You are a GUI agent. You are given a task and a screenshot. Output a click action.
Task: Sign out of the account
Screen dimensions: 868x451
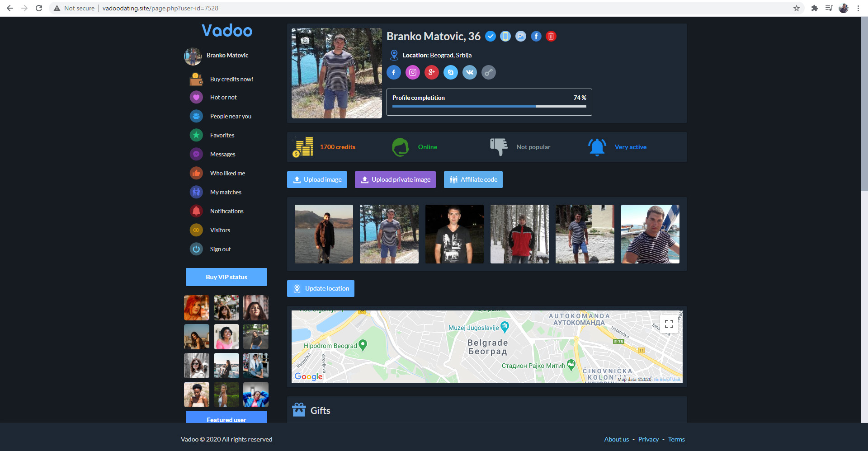pyautogui.click(x=220, y=249)
